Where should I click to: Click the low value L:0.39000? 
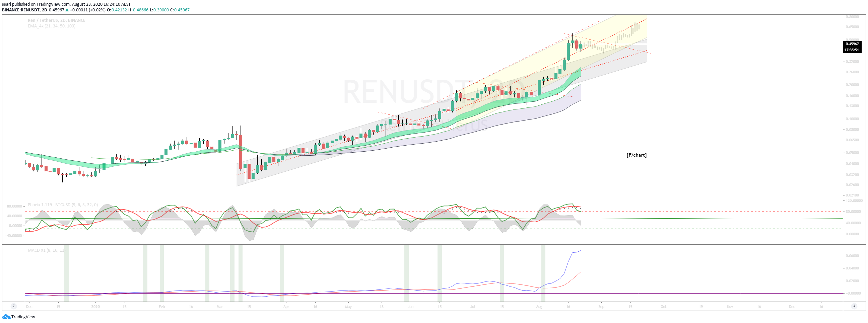tap(159, 10)
